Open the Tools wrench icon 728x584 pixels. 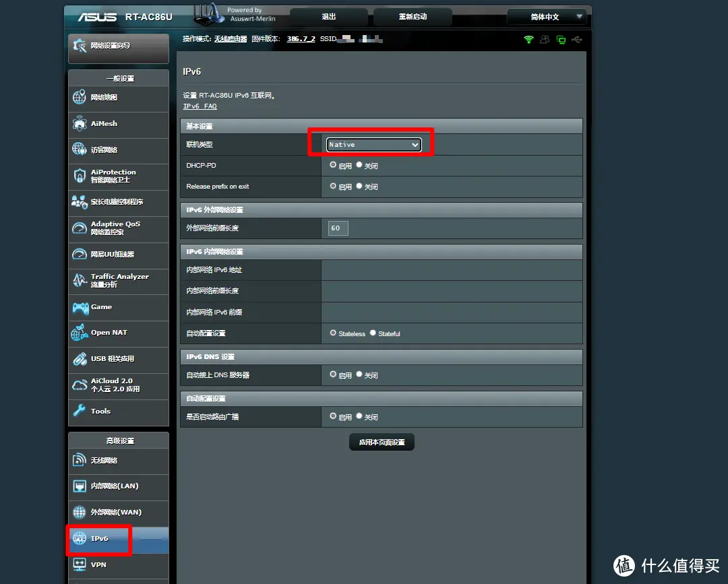point(79,411)
